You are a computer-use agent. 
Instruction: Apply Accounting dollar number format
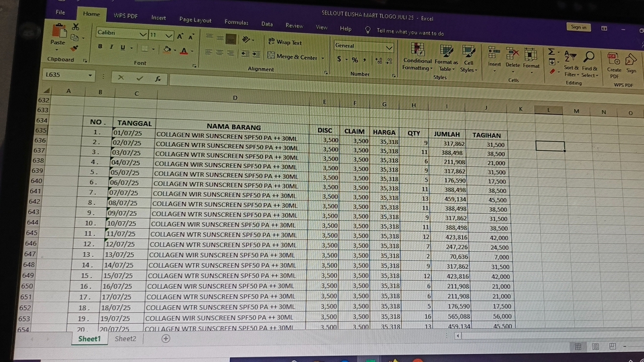339,59
